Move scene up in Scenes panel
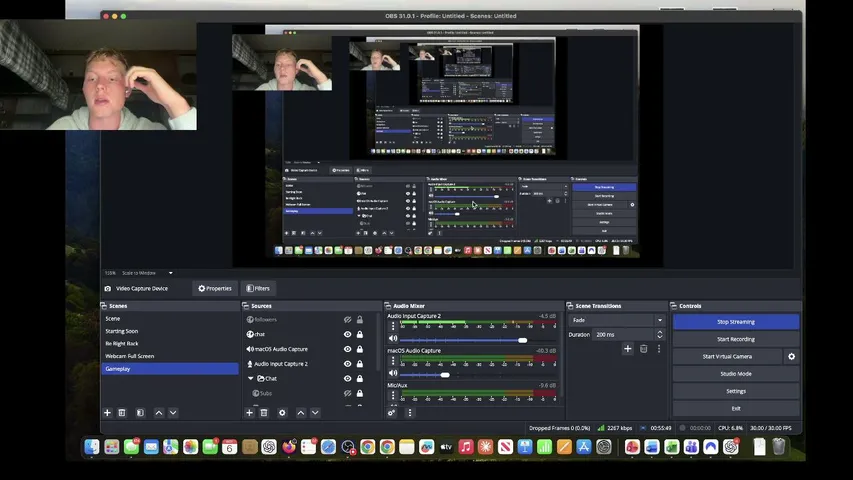The image size is (853, 480). coord(159,413)
